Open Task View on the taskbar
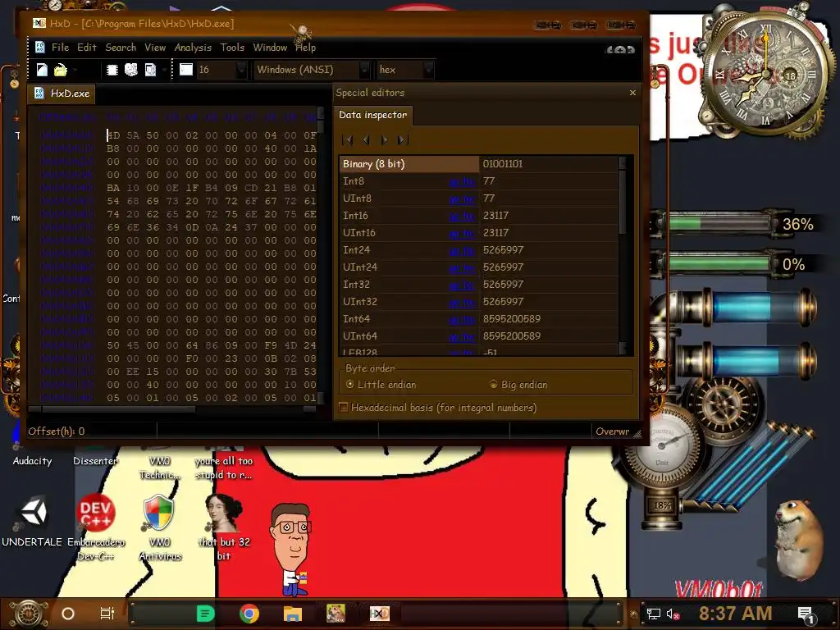 107,614
